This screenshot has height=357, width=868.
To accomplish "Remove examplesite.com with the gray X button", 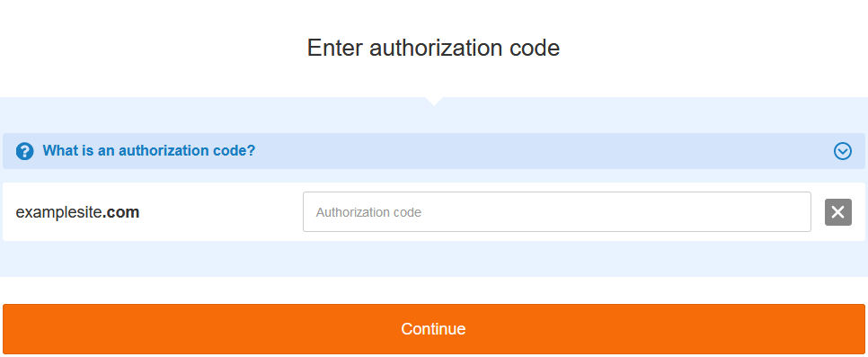I will [838, 211].
